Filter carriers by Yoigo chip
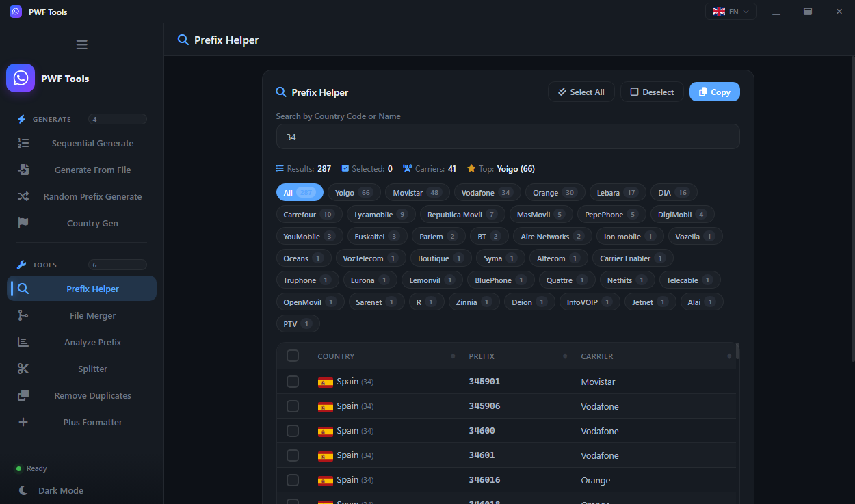 354,192
